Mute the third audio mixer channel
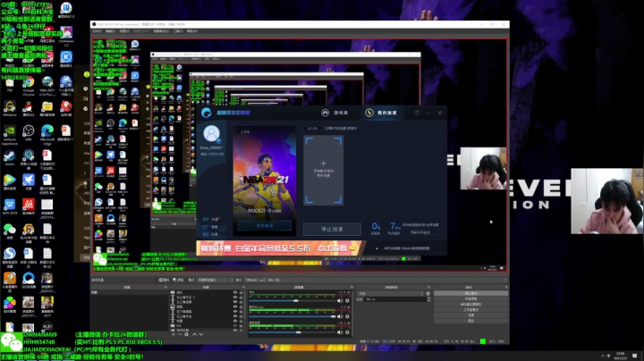 tap(340, 332)
